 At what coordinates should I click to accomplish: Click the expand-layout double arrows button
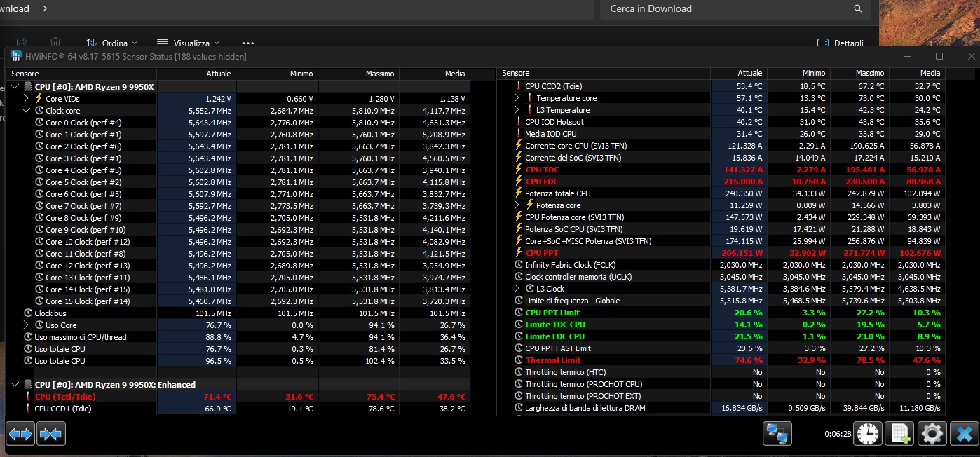20,434
